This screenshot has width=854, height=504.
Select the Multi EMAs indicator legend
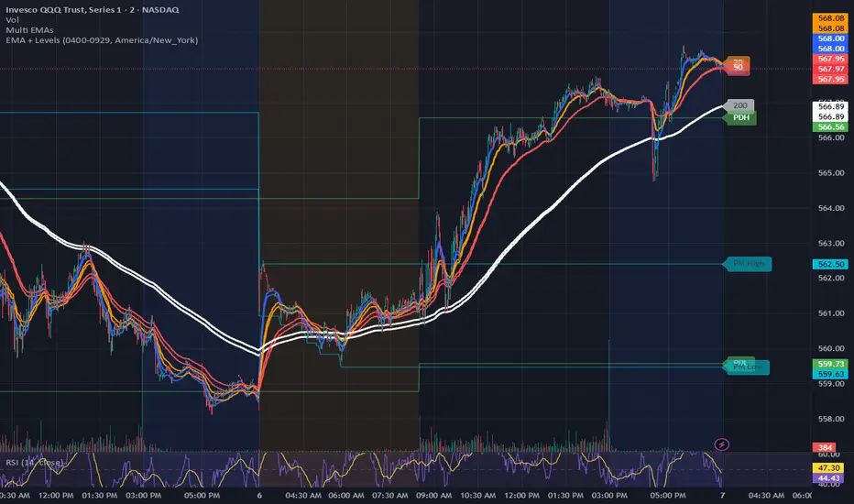pos(29,30)
